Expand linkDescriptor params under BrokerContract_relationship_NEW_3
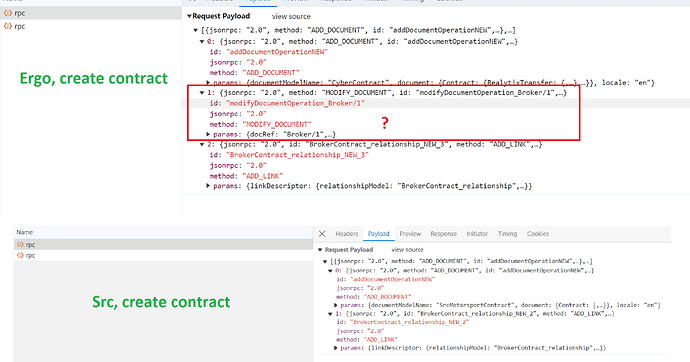 (208, 186)
